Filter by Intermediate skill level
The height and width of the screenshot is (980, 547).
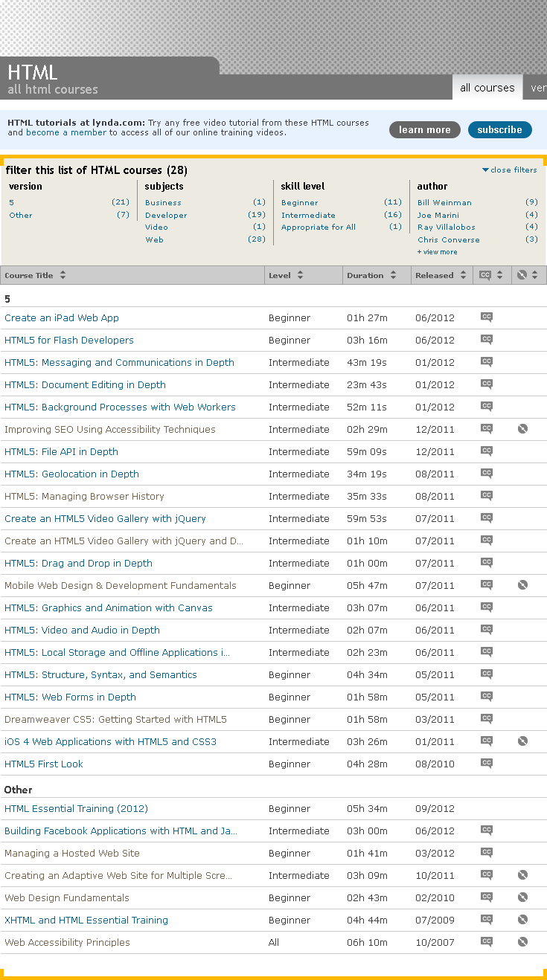308,215
